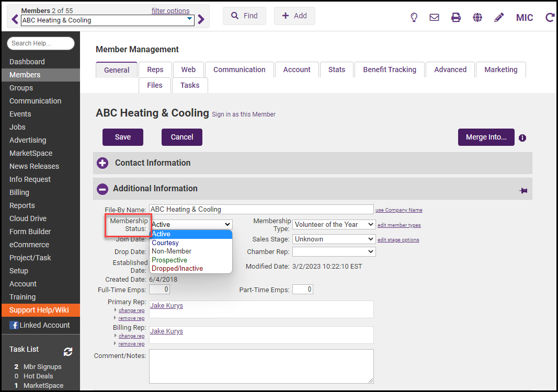This screenshot has width=558, height=392.
Task: Click the refresh arrow icon at top right
Action: 550,17
